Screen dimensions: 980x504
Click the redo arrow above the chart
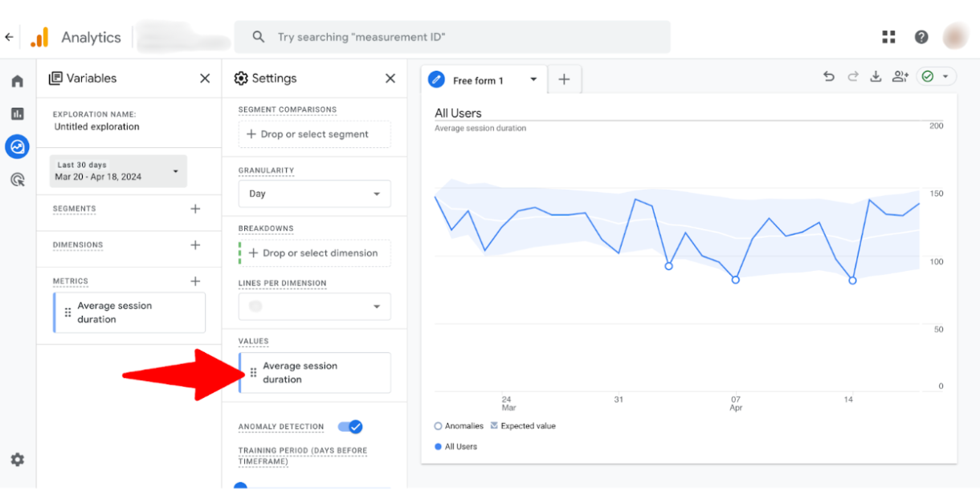[852, 76]
